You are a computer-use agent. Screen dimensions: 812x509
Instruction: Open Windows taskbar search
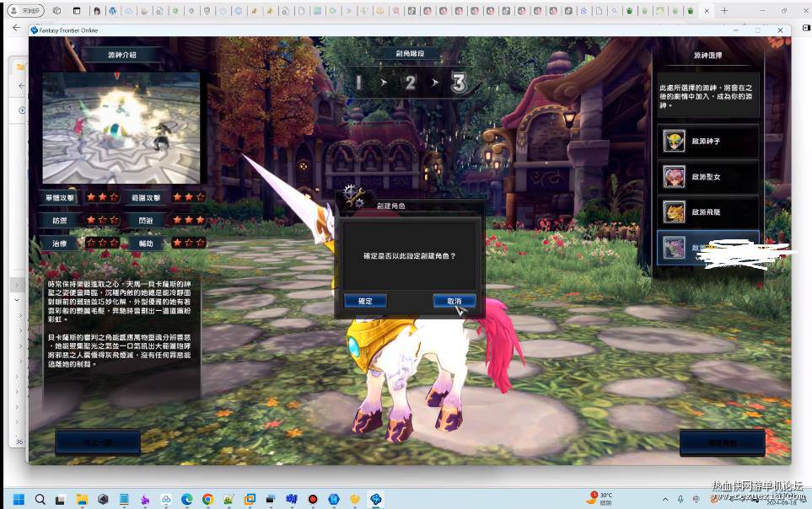coord(40,499)
